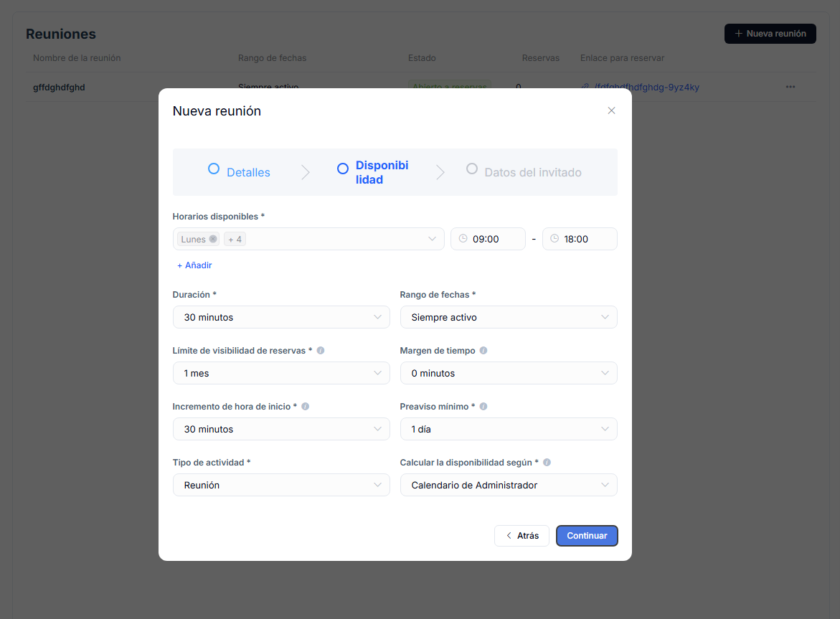Show info for Preaviso mínimo
Image resolution: width=840 pixels, height=619 pixels.
[x=483, y=407]
